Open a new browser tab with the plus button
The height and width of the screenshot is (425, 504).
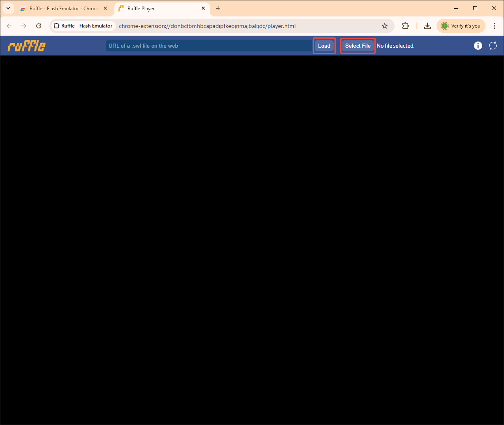218,8
